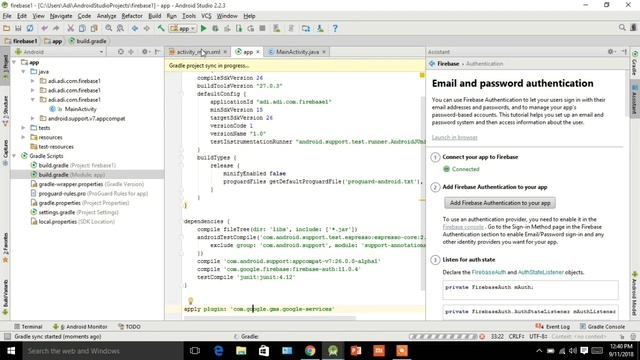Image resolution: width=640 pixels, height=360 pixels.
Task: Expand the resources folder node
Action: click(24, 137)
